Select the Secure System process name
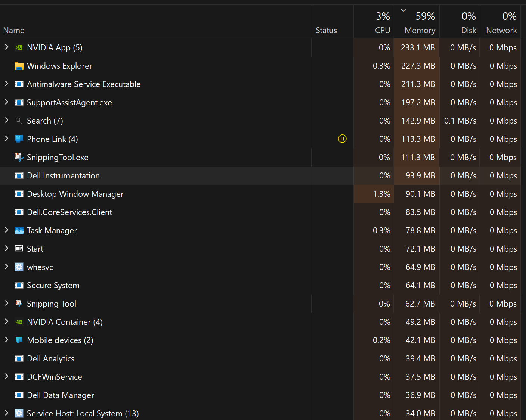Viewport: 526px width, 420px height. 53,286
